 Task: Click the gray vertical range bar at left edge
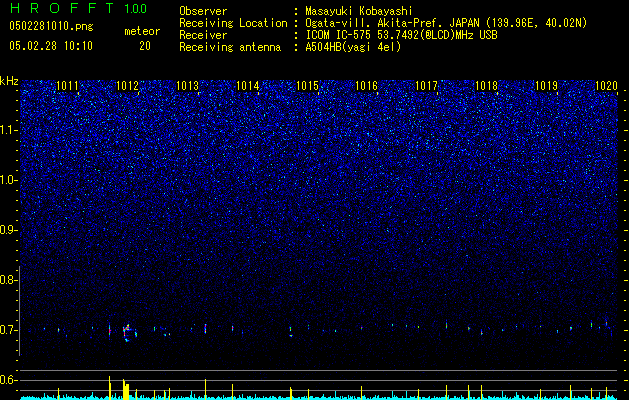pyautogui.click(x=20, y=311)
